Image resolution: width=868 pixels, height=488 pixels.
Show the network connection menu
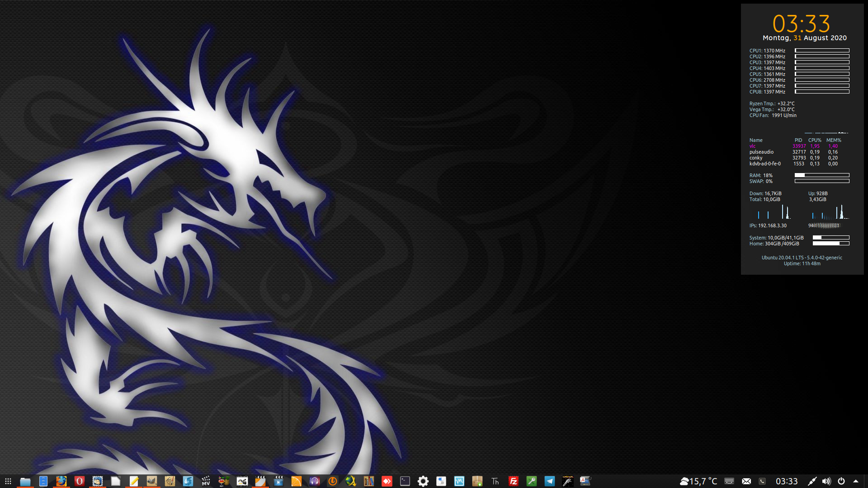tap(812, 481)
